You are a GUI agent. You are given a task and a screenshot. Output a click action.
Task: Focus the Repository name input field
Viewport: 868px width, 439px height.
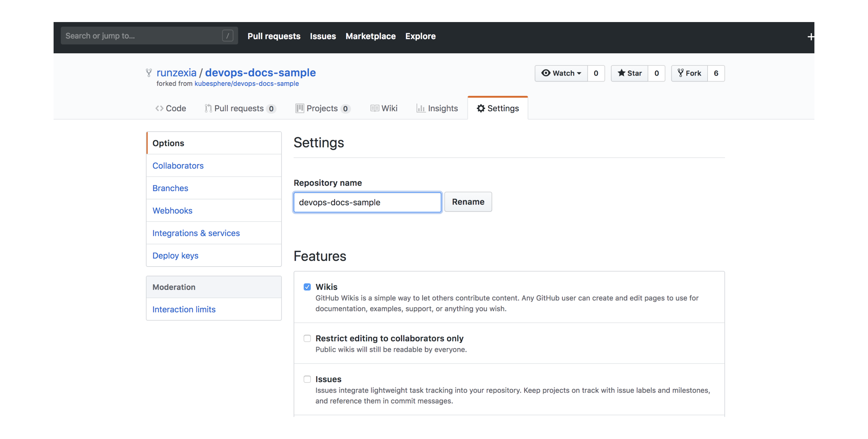coord(367,202)
